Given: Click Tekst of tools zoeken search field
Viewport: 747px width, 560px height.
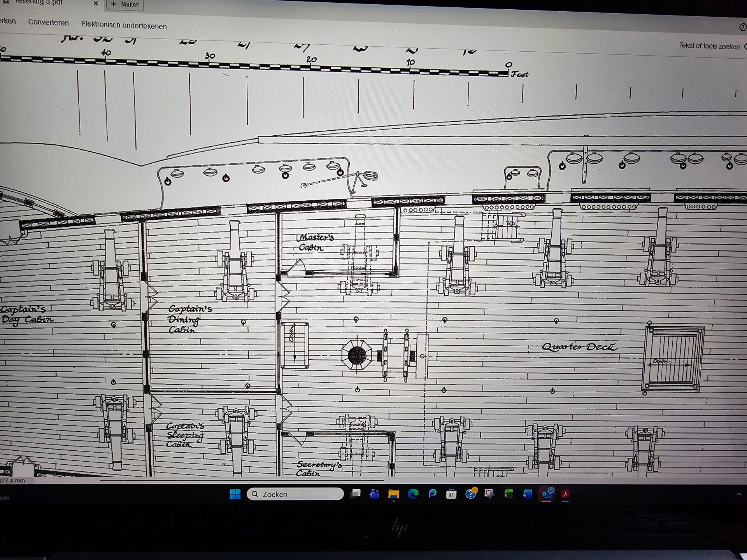Looking at the screenshot, I should click(709, 46).
